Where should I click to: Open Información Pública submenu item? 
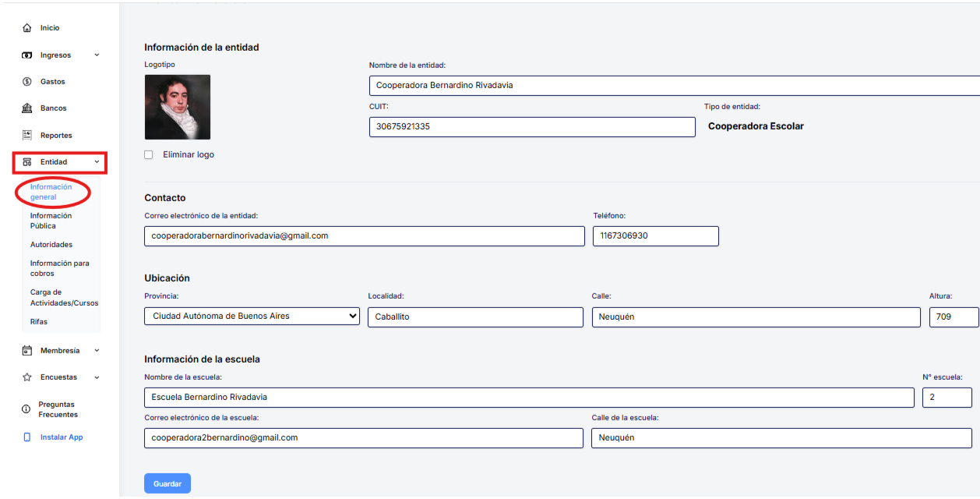(x=51, y=221)
